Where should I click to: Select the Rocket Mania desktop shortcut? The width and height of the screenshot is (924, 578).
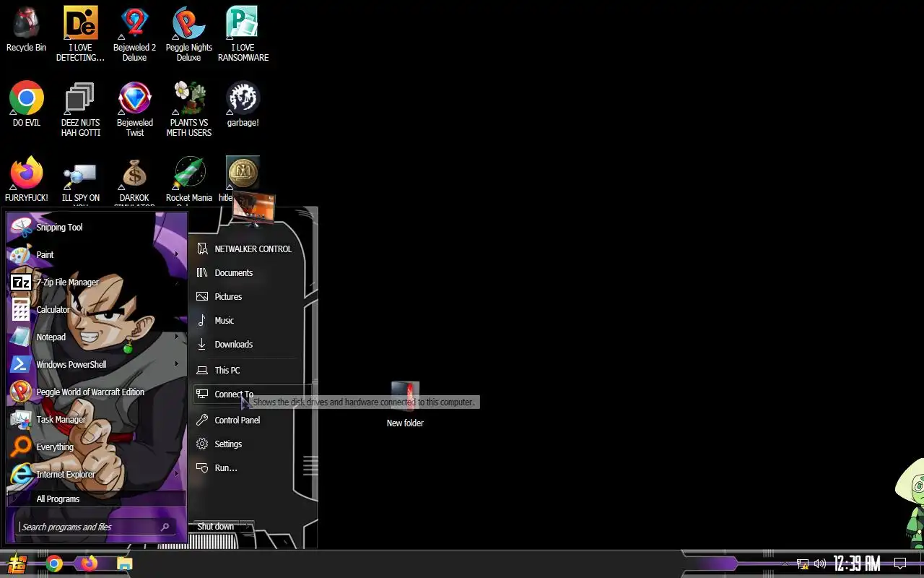point(188,182)
